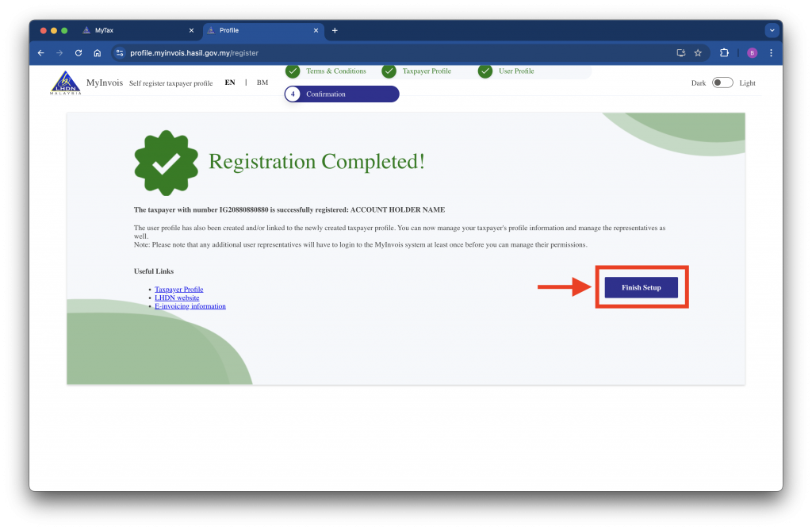Reload the current page
This screenshot has height=530, width=812.
pyautogui.click(x=79, y=53)
